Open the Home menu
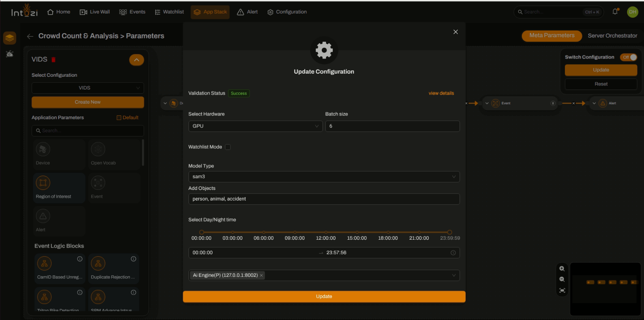The image size is (644, 320). (x=59, y=12)
